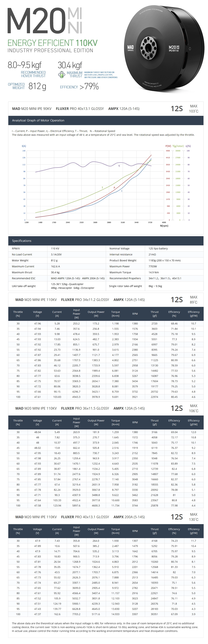Viewport: 208px width, 644px height.
Task: Click the >79% efficiency figure
Action: click(x=89, y=87)
